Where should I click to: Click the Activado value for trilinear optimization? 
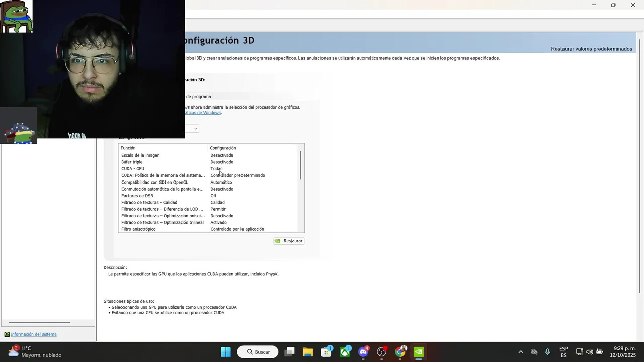click(218, 222)
